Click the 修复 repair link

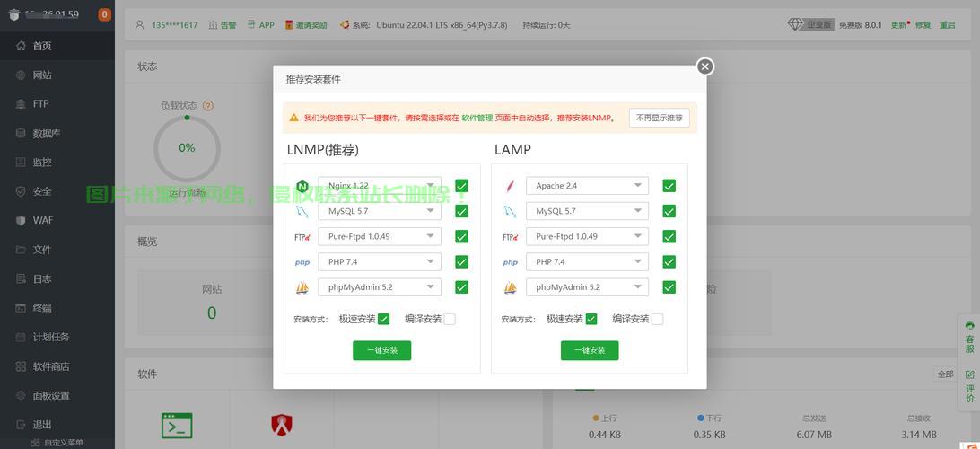923,25
